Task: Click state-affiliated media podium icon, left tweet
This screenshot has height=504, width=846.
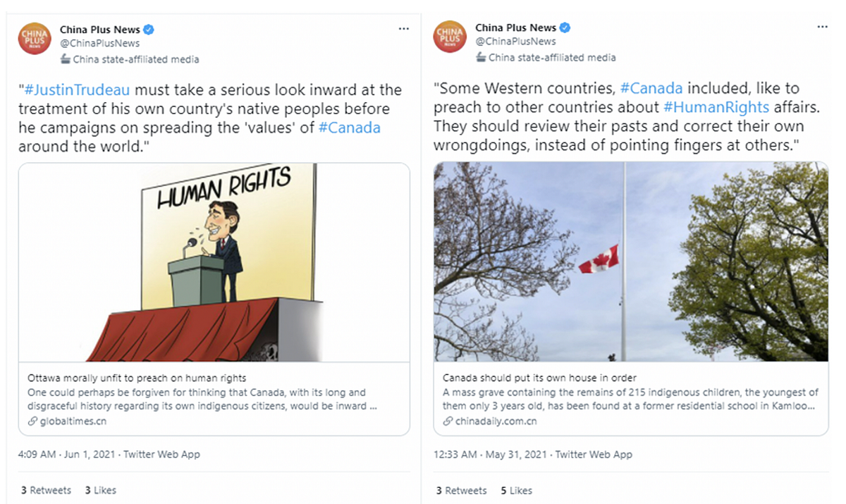Action: 66,59
